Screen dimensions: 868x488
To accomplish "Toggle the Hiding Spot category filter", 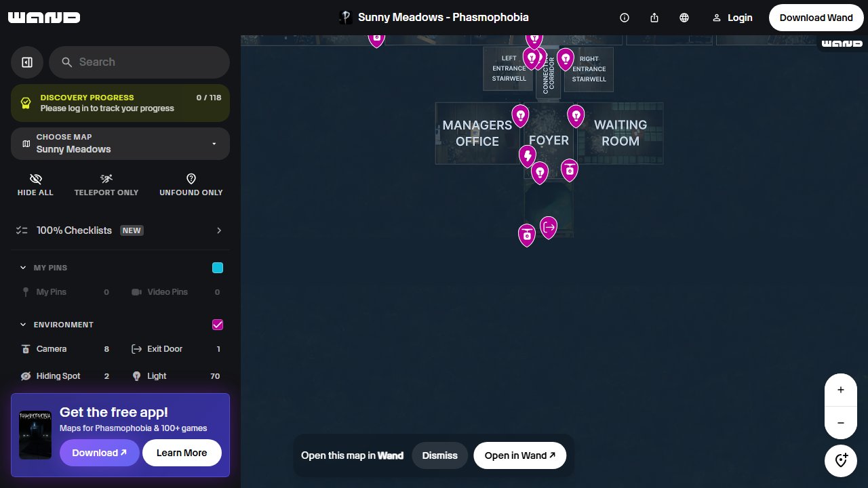I will click(64, 376).
